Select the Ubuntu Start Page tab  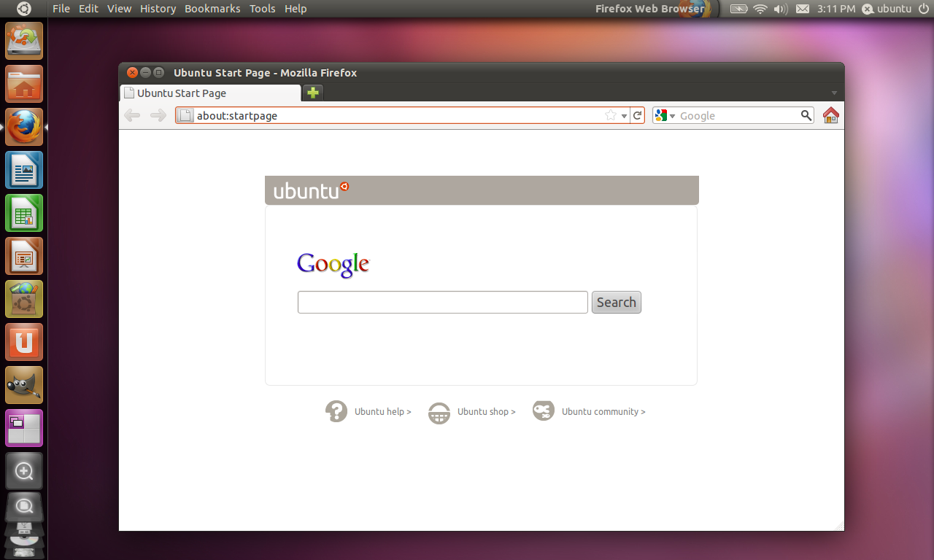[210, 93]
